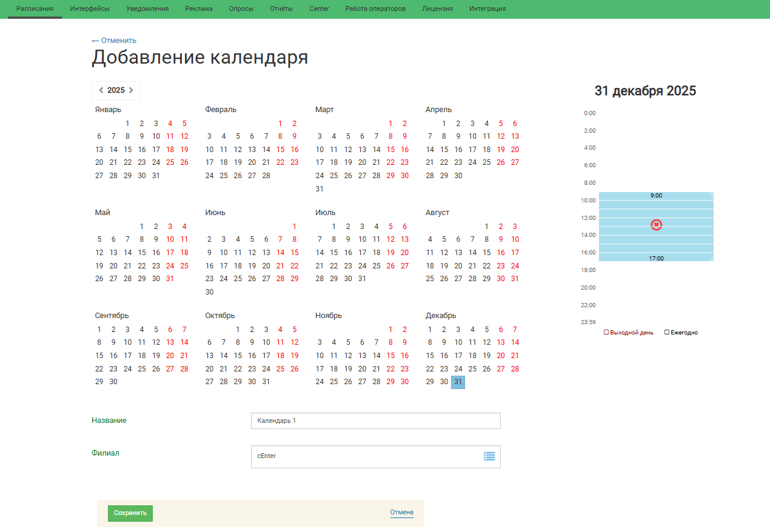Click the Название input field
The height and width of the screenshot is (532, 770).
pyautogui.click(x=375, y=421)
